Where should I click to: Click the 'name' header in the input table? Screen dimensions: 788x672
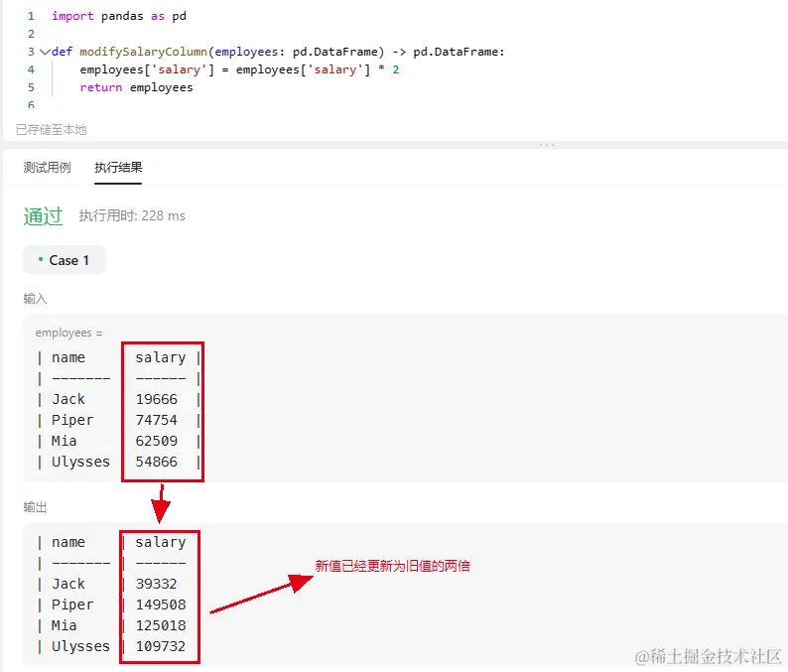[68, 358]
